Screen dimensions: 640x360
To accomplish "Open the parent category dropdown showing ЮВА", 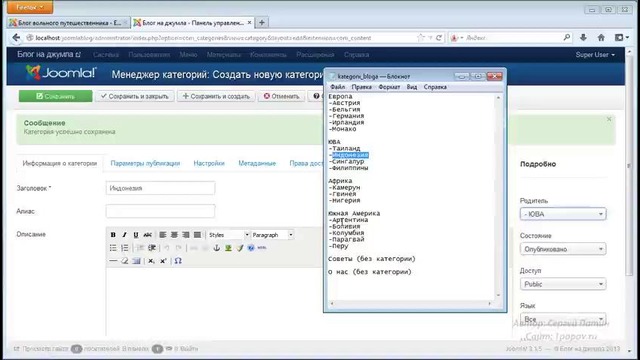I will tap(563, 214).
